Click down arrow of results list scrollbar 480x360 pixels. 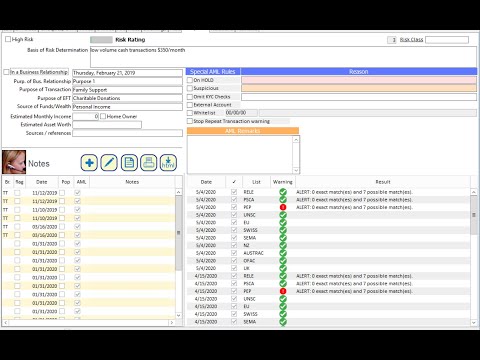click(x=474, y=323)
